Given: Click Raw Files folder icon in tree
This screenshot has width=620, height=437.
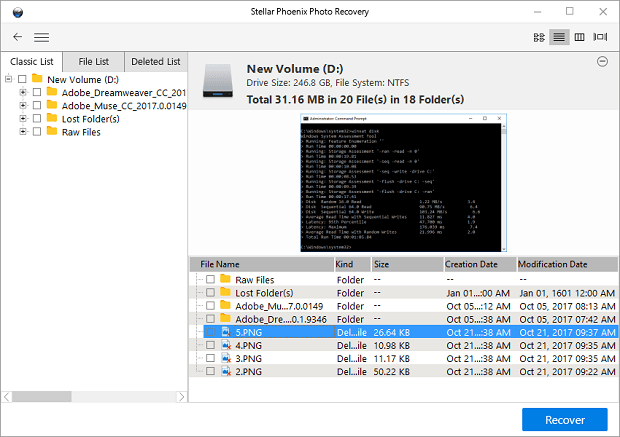Looking at the screenshot, I should (52, 131).
